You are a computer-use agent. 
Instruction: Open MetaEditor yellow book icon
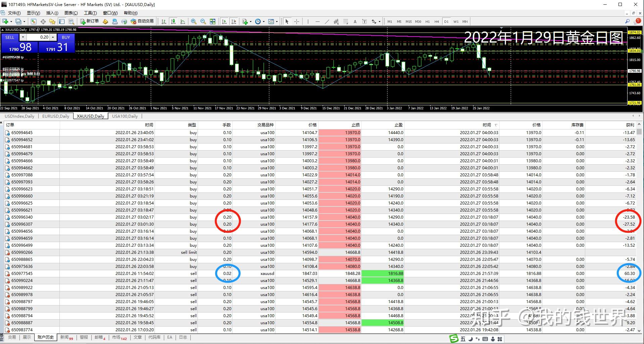click(x=105, y=21)
